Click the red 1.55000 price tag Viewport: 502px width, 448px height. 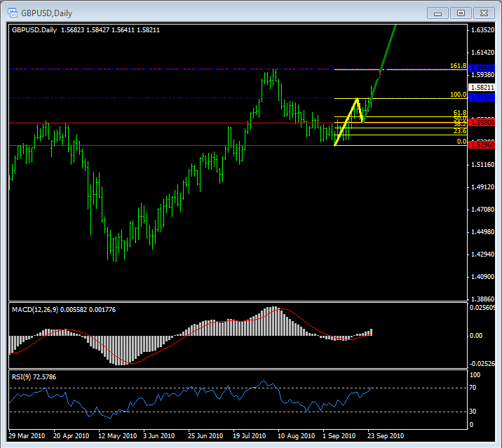pos(481,122)
